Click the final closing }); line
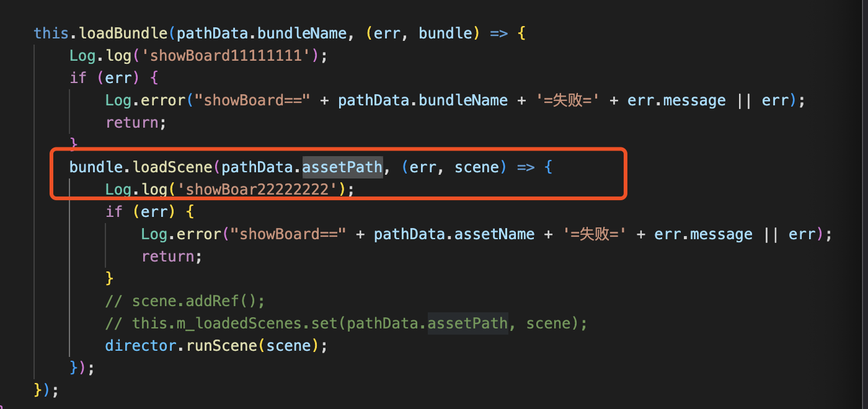The width and height of the screenshot is (868, 409). click(46, 390)
